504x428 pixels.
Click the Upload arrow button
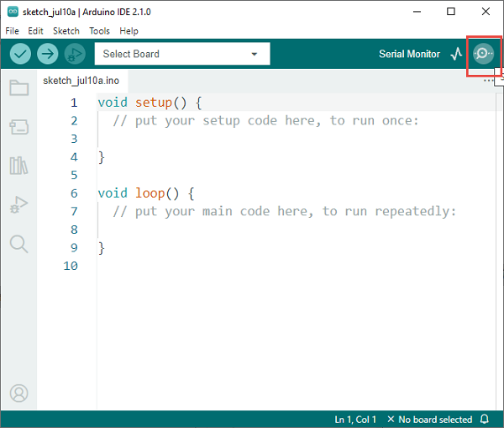pyautogui.click(x=48, y=54)
